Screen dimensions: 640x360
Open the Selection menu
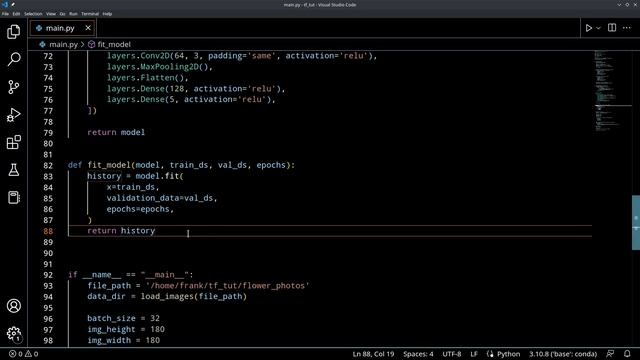tap(33, 13)
